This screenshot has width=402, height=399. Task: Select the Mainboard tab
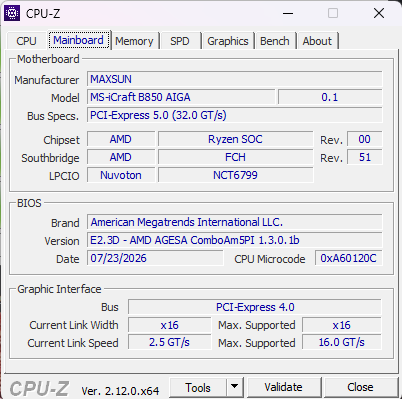tap(79, 40)
